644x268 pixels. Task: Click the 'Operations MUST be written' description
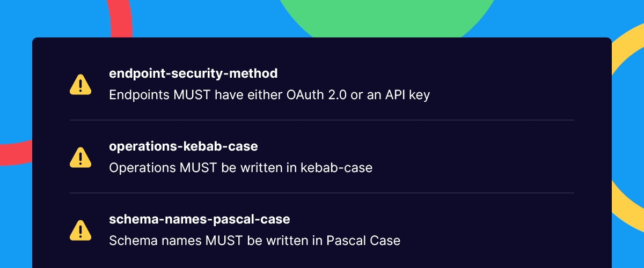tap(240, 168)
